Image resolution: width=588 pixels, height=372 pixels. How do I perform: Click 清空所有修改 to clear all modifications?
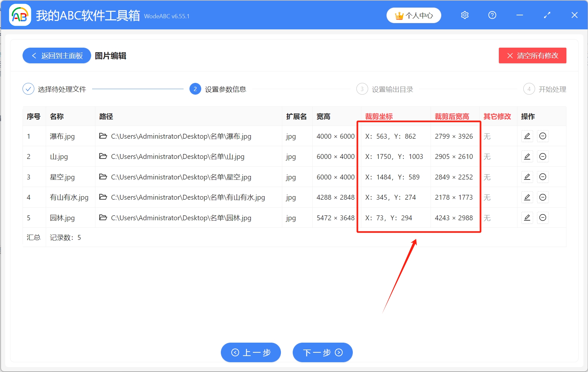coord(532,56)
